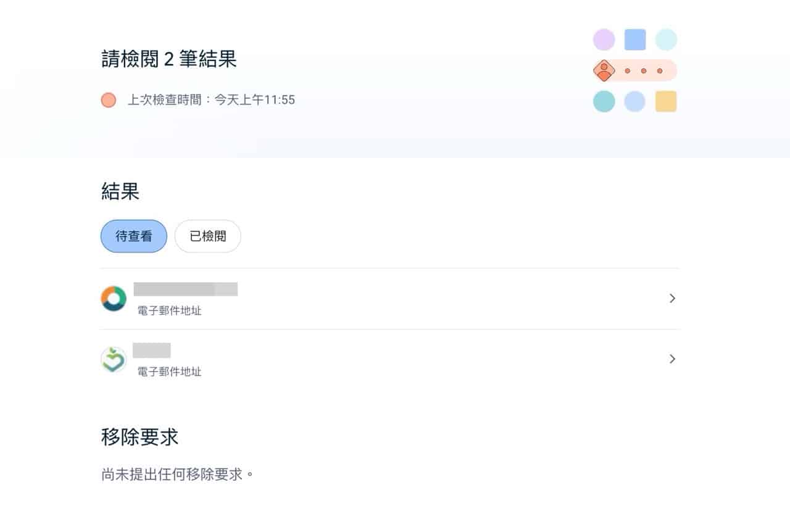Expand the second 電子郵件地址 result chevron
This screenshot has width=790, height=532.
pos(672,359)
